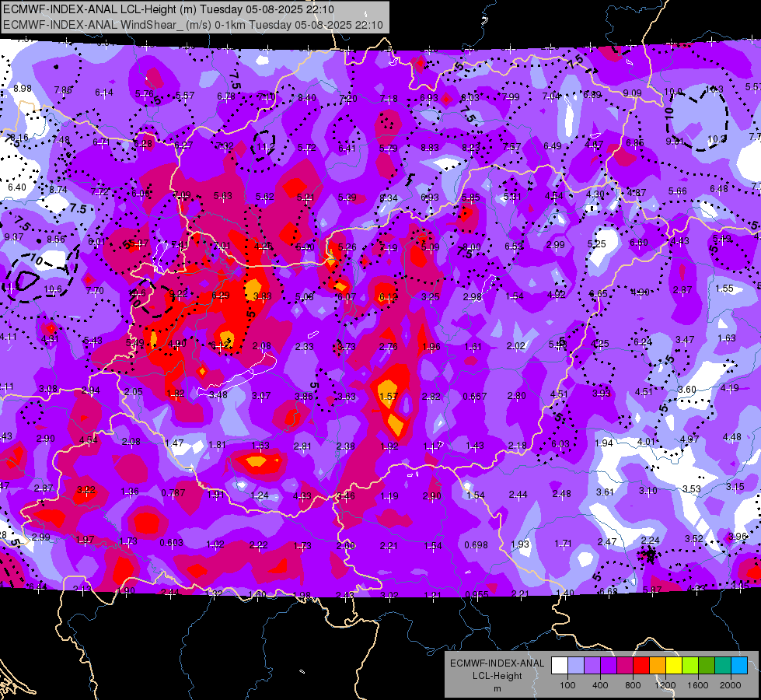761x700 pixels.
Task: Click the grid value 3.48
Action: 218,395
